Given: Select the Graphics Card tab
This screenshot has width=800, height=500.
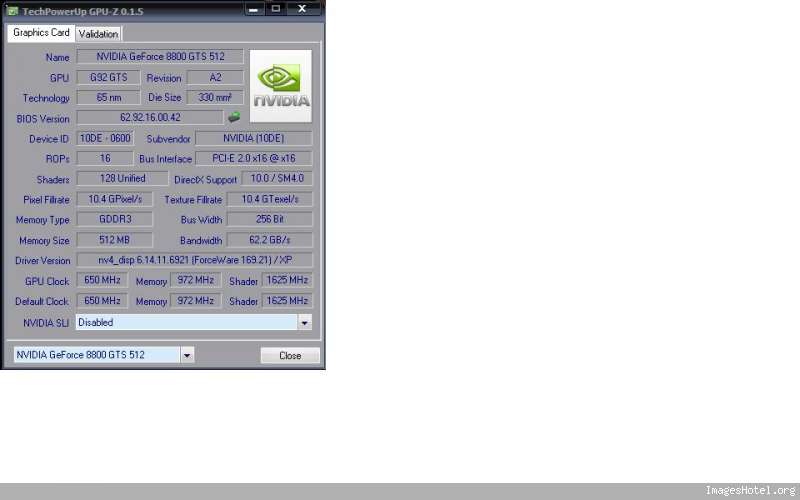Looking at the screenshot, I should click(41, 33).
